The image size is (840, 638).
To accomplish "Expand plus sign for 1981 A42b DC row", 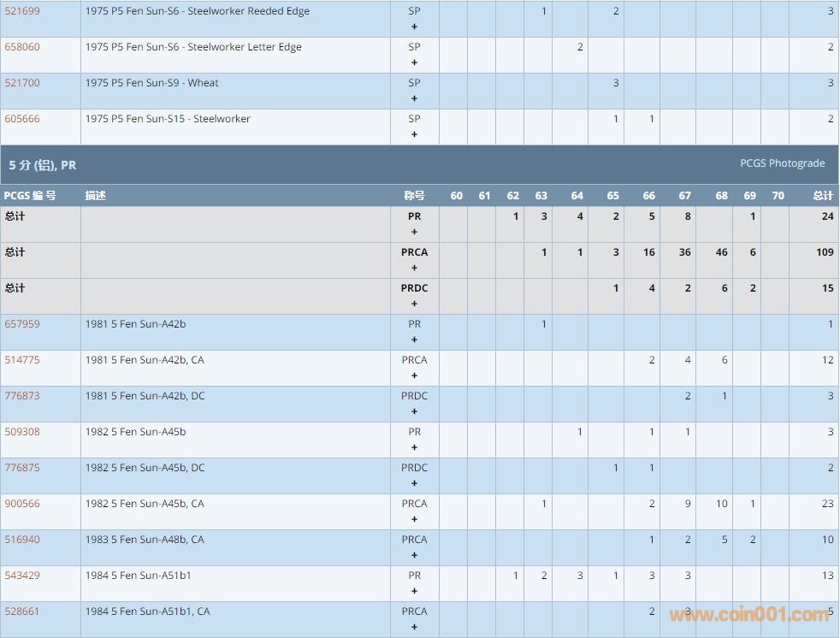I will click(x=415, y=411).
